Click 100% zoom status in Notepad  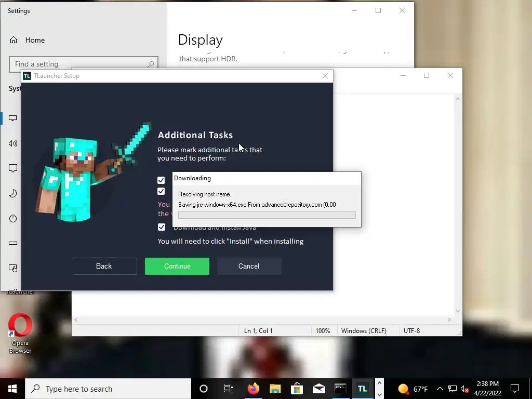323,331
